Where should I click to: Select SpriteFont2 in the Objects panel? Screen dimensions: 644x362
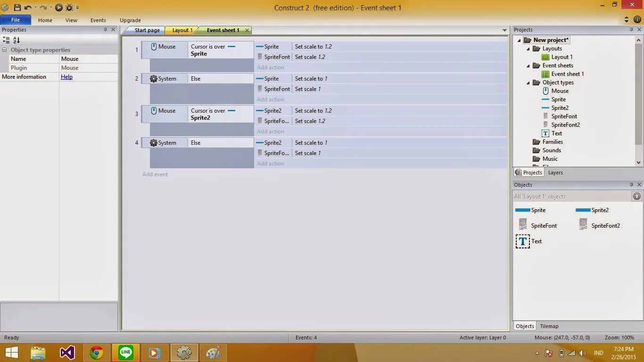tap(600, 225)
